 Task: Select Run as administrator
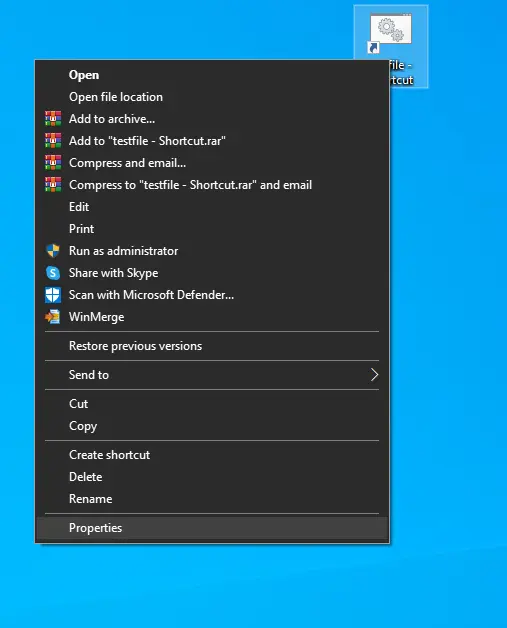point(212,251)
